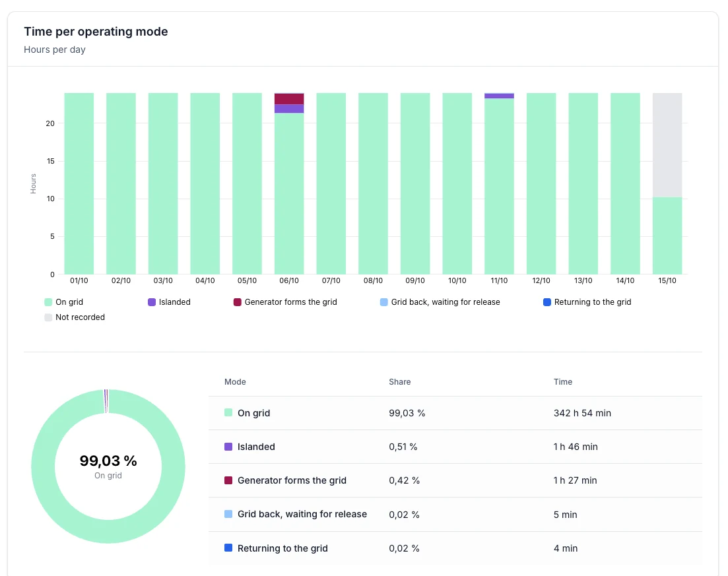Click the Mode column header
Viewport: 728px width, 576px height.
click(x=235, y=382)
